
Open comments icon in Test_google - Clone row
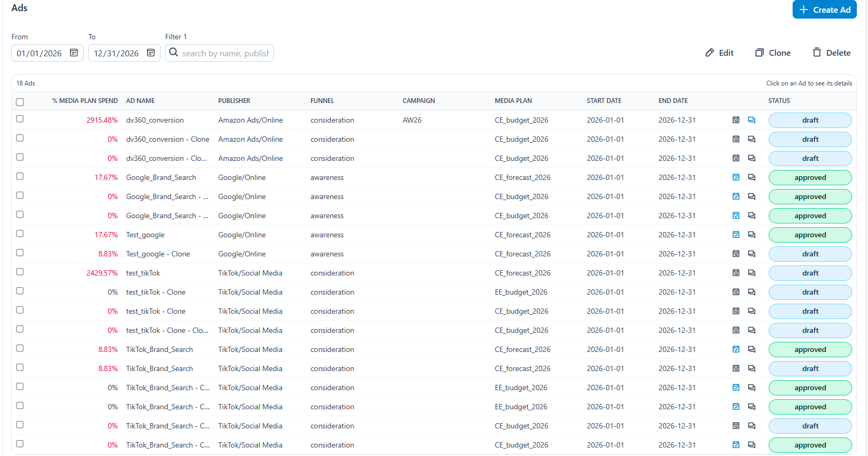pos(752,254)
